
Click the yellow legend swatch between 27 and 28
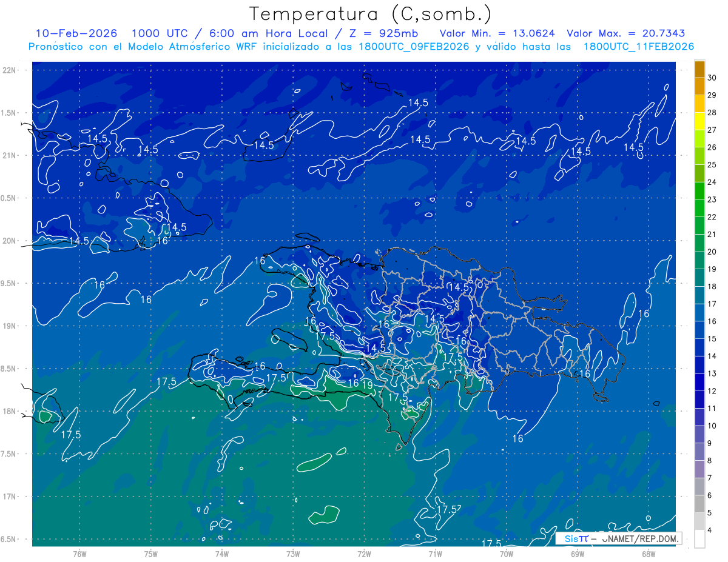tap(699, 121)
